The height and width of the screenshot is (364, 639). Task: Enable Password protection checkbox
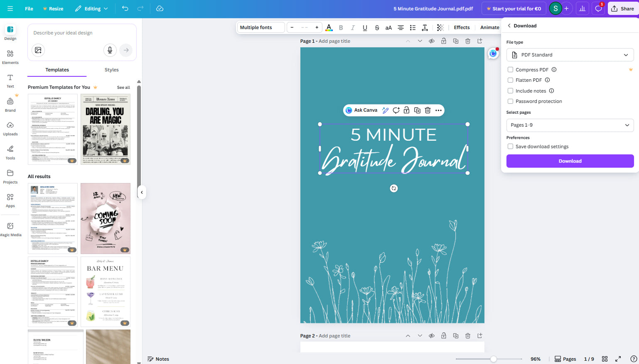[510, 101]
